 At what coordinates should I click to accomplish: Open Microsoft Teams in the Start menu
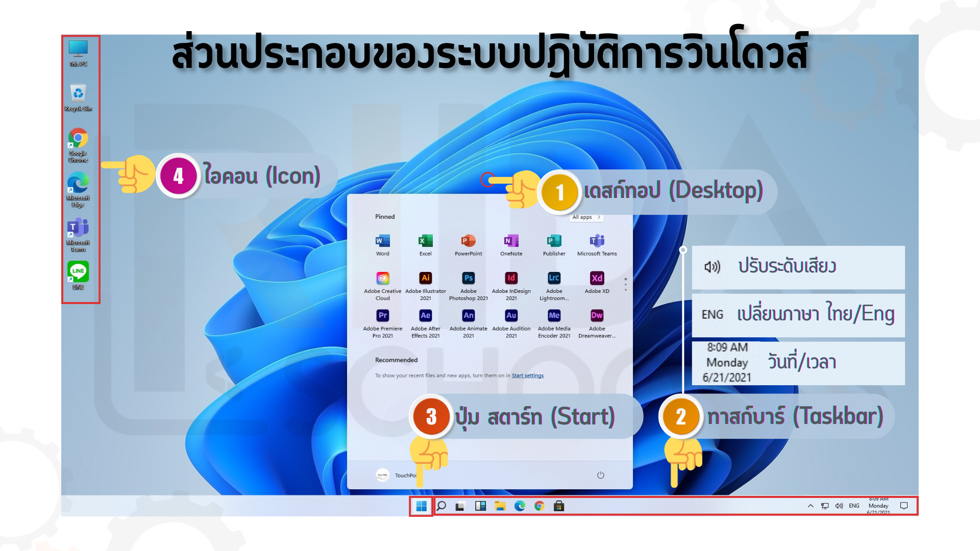[597, 245]
